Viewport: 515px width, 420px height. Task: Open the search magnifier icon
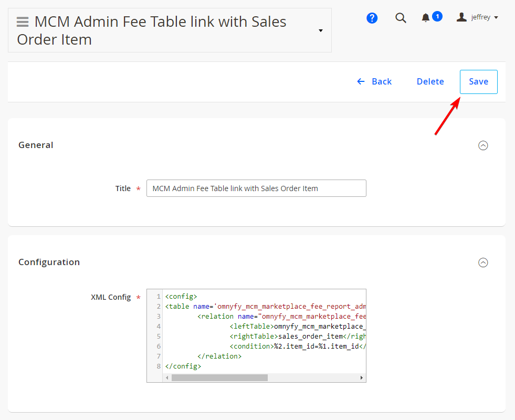pos(401,18)
